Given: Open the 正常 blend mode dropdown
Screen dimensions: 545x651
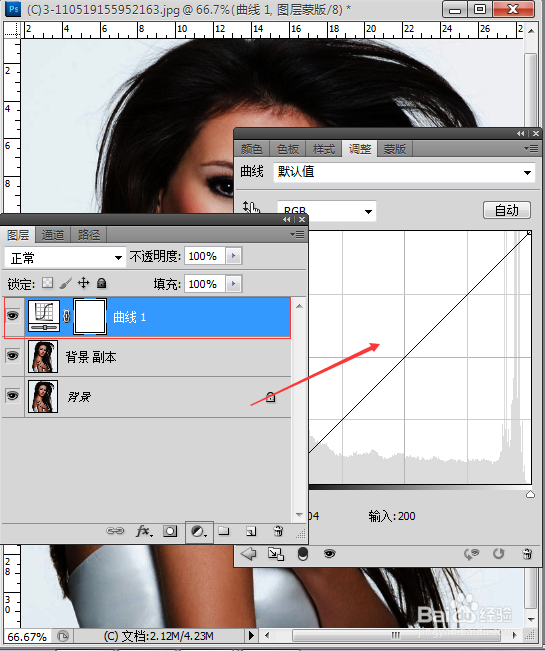Looking at the screenshot, I should (x=65, y=258).
